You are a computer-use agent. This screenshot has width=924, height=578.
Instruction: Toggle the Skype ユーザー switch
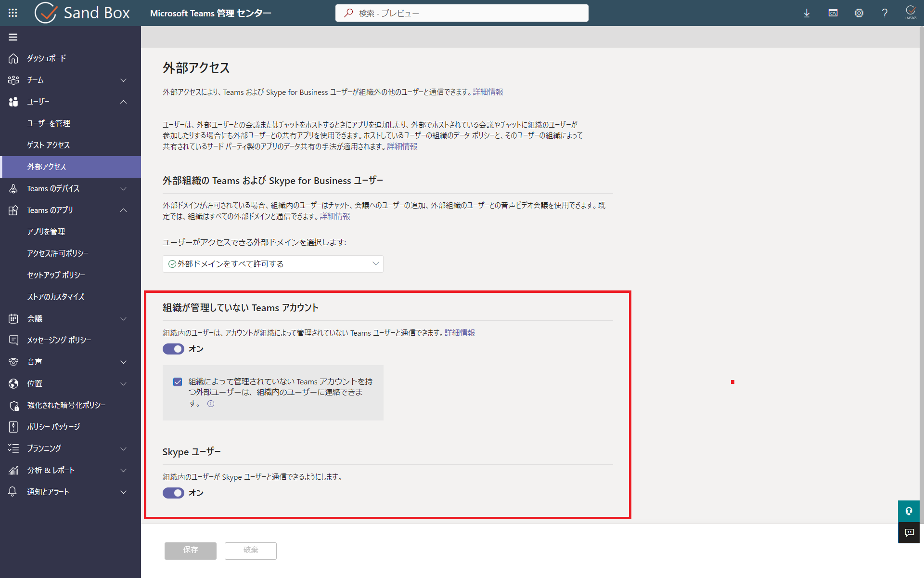173,493
